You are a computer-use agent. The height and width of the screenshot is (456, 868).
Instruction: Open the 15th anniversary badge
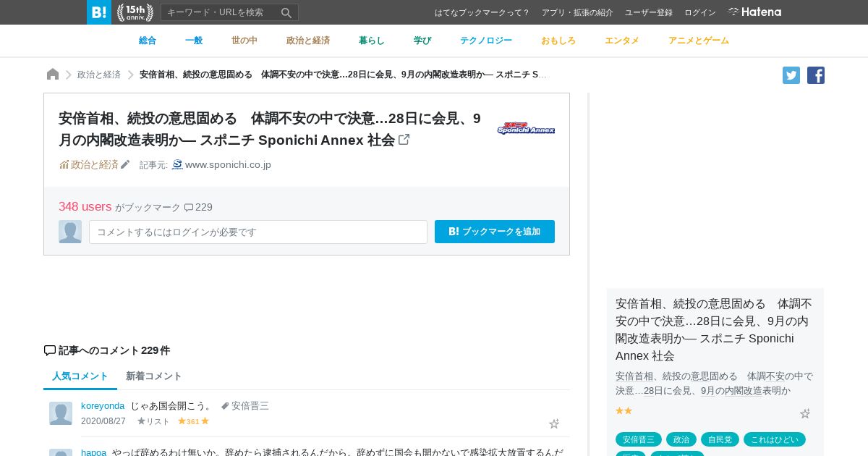(x=135, y=12)
